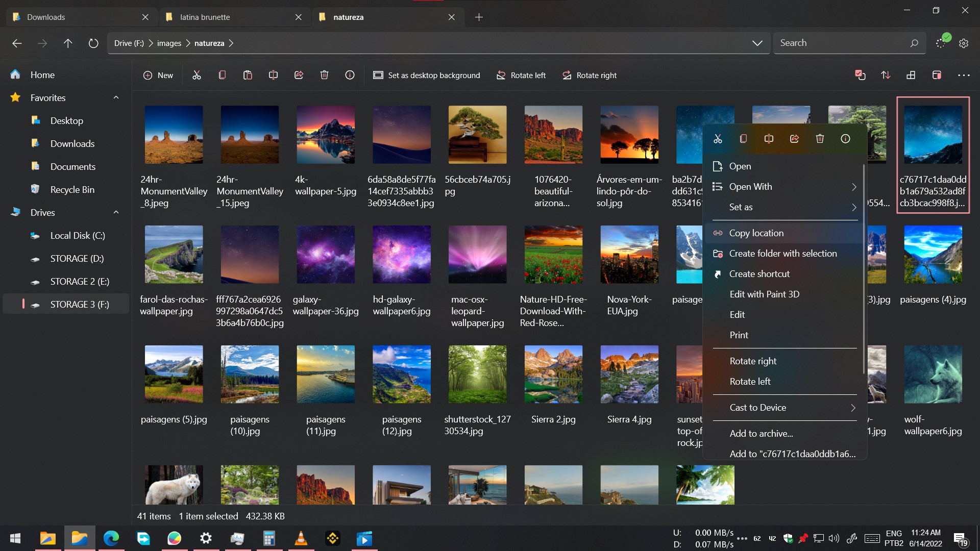The image size is (980, 551).
Task: Toggle multi-select mode checkmark icon
Action: tap(861, 75)
